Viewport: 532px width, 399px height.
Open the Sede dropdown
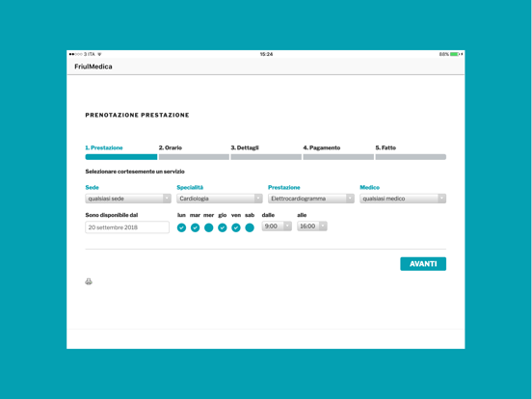128,199
